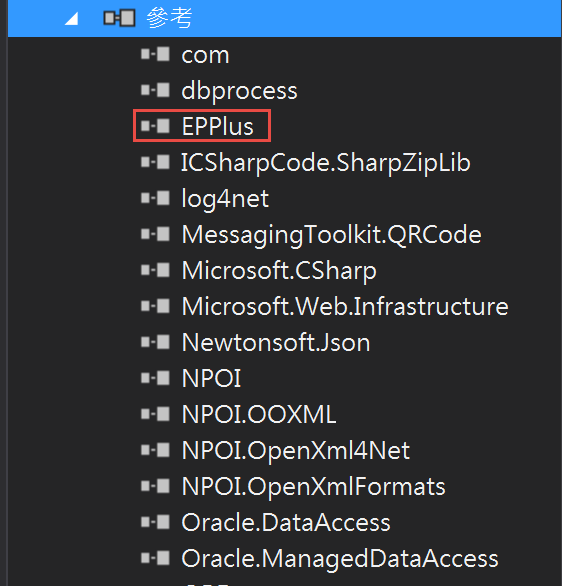Viewport: 562px width, 586px height.
Task: Collapse the 參考 references node arrow
Action: coord(71,18)
